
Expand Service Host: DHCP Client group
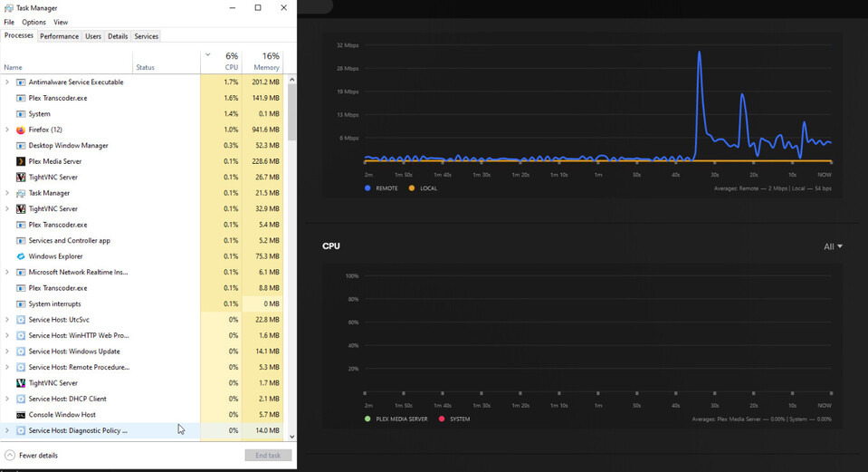click(x=6, y=399)
